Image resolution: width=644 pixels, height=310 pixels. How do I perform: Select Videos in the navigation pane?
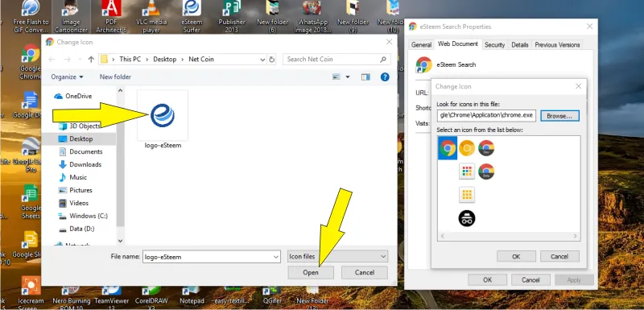(79, 203)
